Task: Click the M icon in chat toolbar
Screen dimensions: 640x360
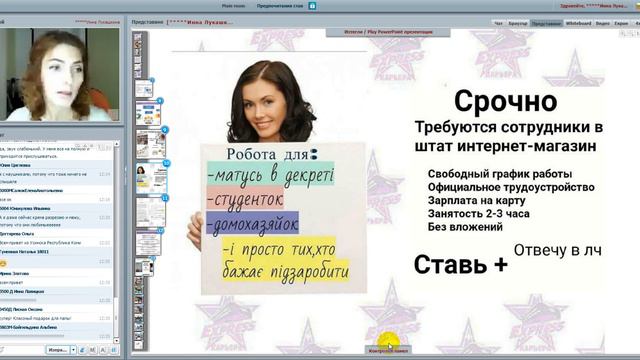Action: 93,350
